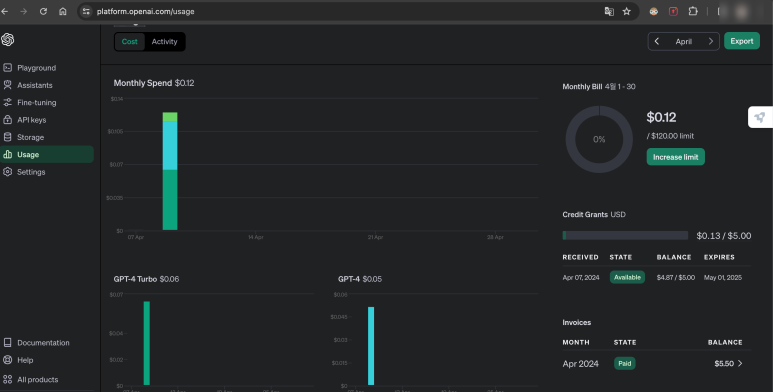Click the Fine-tuning sliders icon

[x=7, y=102]
